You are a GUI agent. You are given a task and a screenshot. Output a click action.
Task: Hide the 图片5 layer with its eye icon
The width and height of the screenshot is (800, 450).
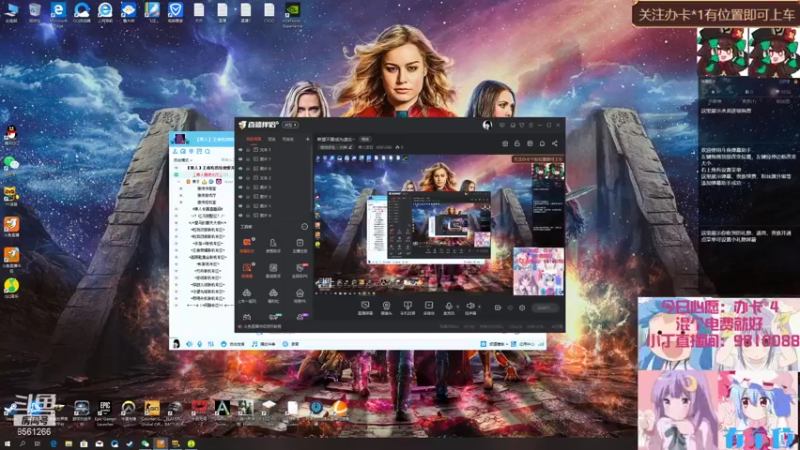point(240,187)
